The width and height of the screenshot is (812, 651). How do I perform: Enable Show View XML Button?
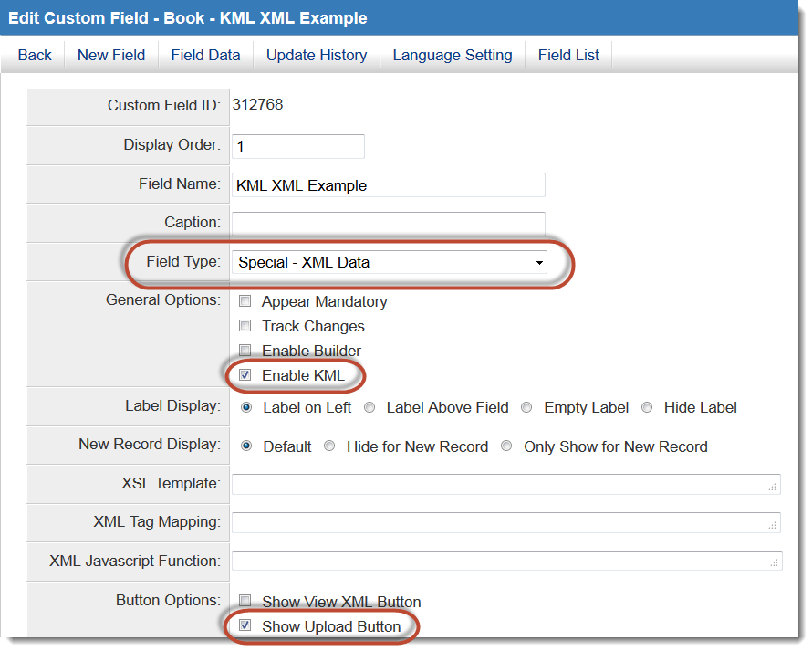click(x=245, y=602)
